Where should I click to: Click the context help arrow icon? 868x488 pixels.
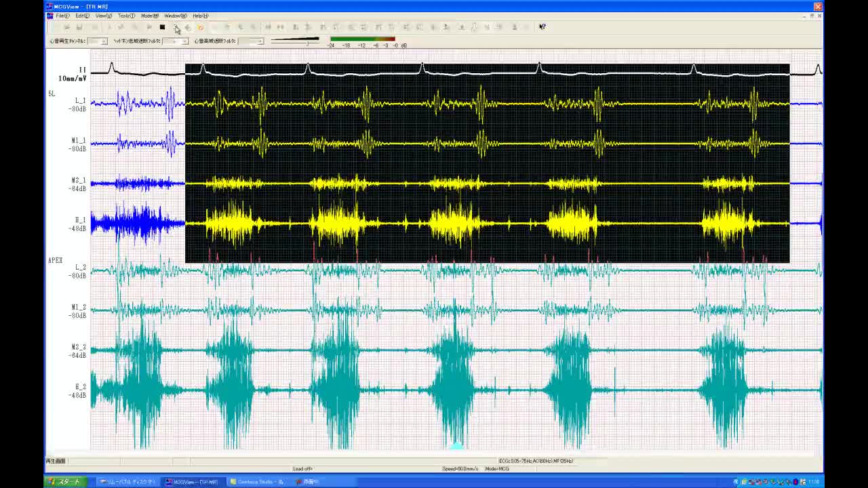click(x=542, y=27)
